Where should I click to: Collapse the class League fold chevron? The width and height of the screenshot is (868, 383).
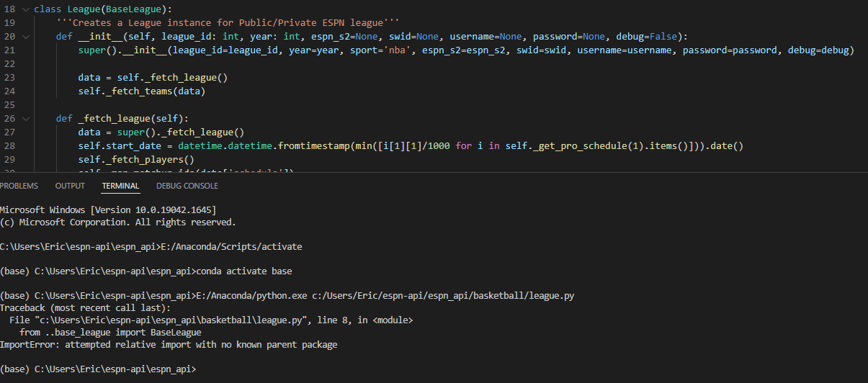(x=27, y=9)
